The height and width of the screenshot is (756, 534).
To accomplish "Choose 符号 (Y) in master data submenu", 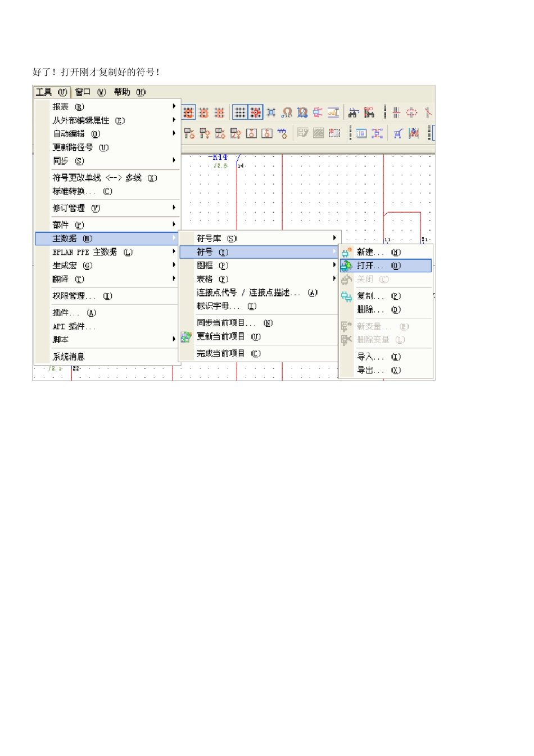I will 259,252.
